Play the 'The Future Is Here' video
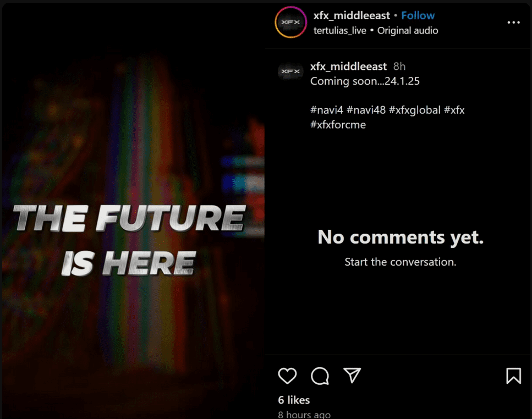The height and width of the screenshot is (419, 532). [133, 211]
